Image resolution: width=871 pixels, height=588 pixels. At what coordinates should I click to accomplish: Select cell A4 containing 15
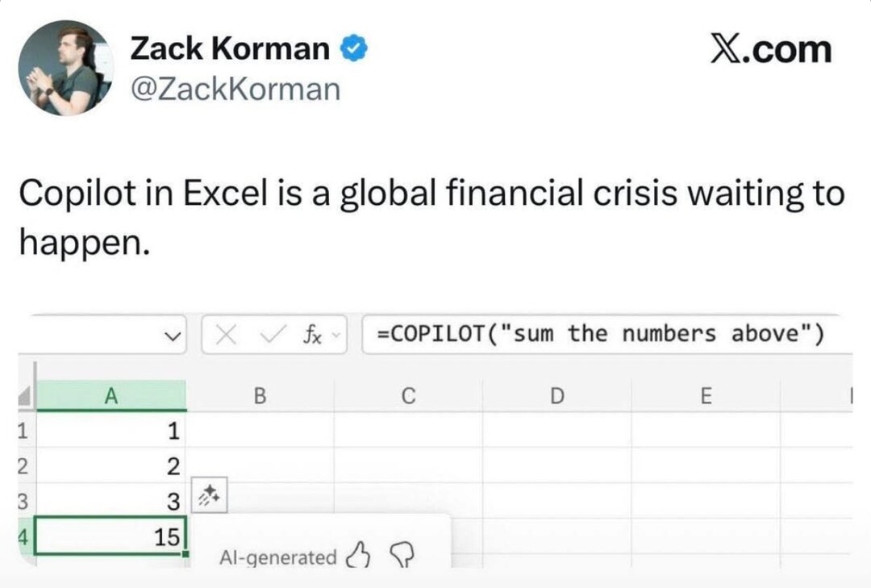point(111,537)
